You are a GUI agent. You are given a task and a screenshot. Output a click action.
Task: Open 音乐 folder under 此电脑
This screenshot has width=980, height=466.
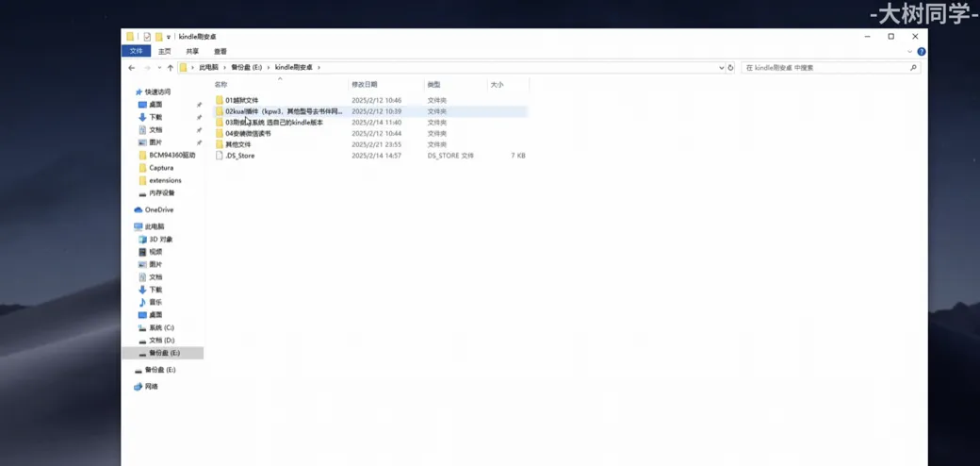(155, 302)
